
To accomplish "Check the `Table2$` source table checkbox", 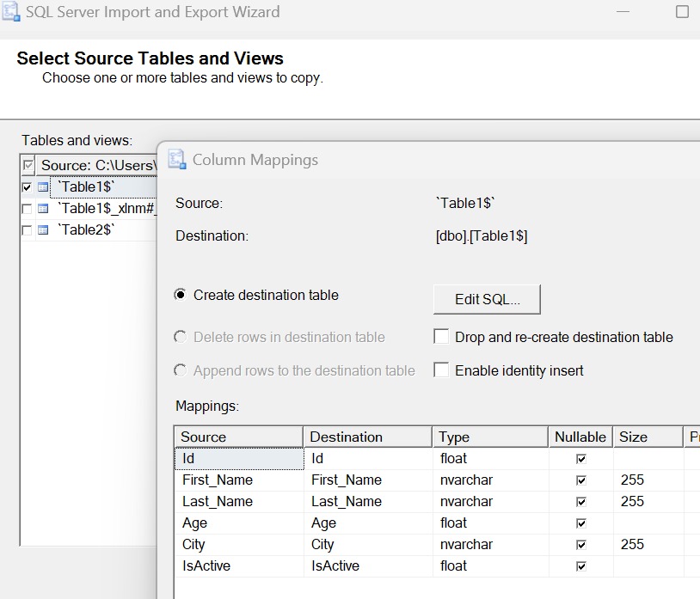I will (x=28, y=230).
